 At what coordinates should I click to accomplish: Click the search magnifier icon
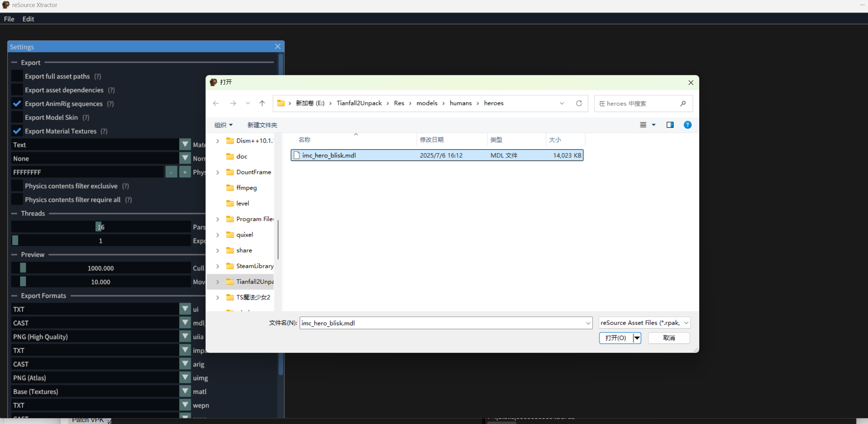[x=683, y=103]
